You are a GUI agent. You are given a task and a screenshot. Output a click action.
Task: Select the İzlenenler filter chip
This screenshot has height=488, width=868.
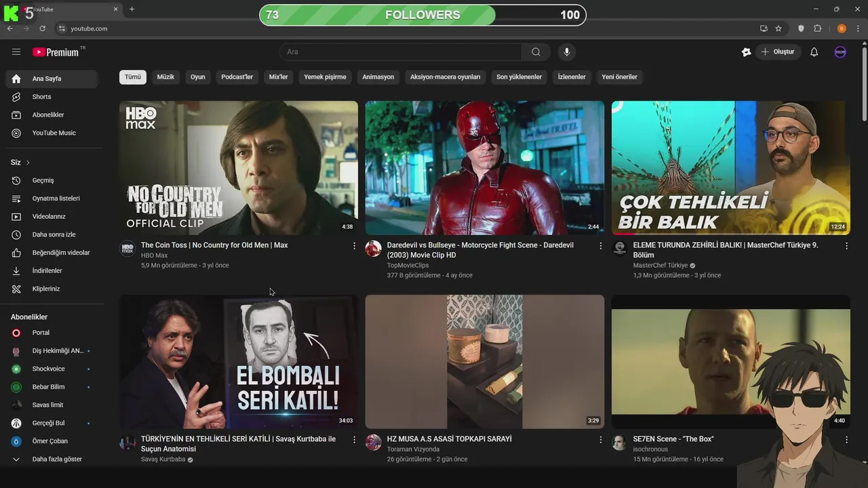click(x=572, y=77)
